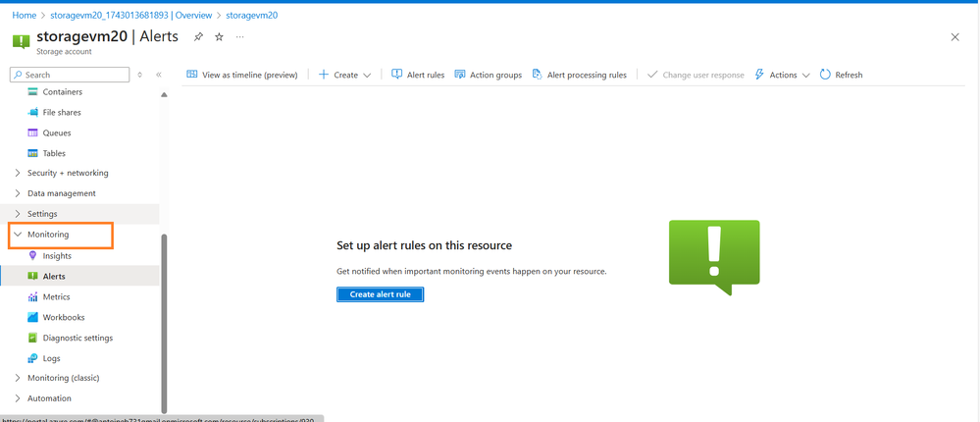Click the 'Action groups' toolbar label
The height and width of the screenshot is (422, 980).
[495, 75]
